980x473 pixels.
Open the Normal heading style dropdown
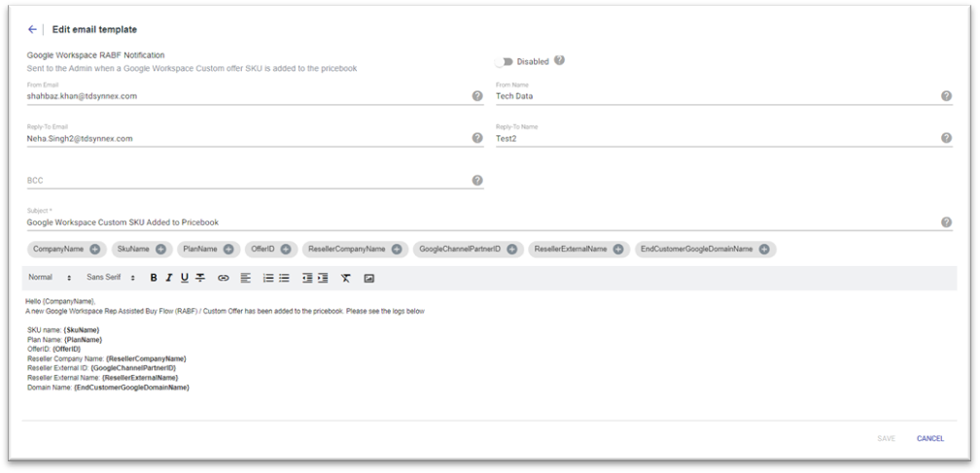coord(50,278)
